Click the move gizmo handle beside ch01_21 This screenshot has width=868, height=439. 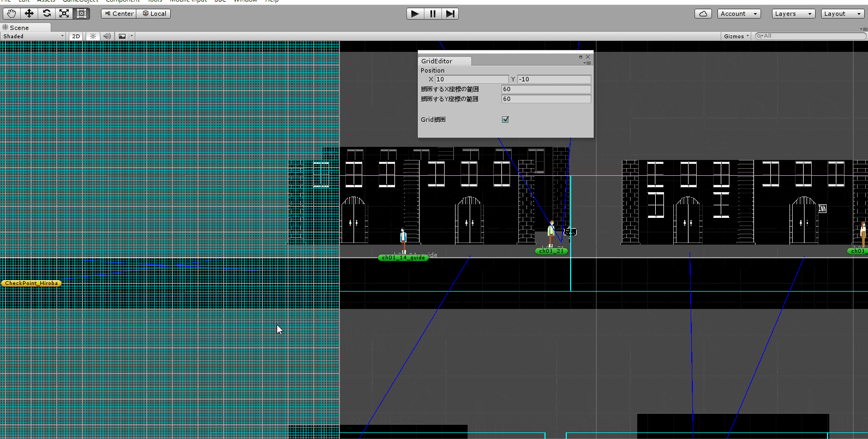[570, 232]
